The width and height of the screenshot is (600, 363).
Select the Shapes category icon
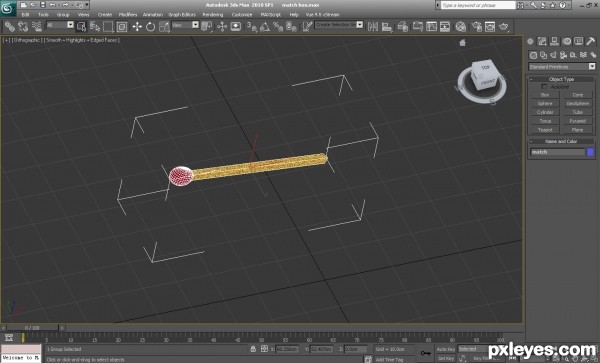[543, 55]
